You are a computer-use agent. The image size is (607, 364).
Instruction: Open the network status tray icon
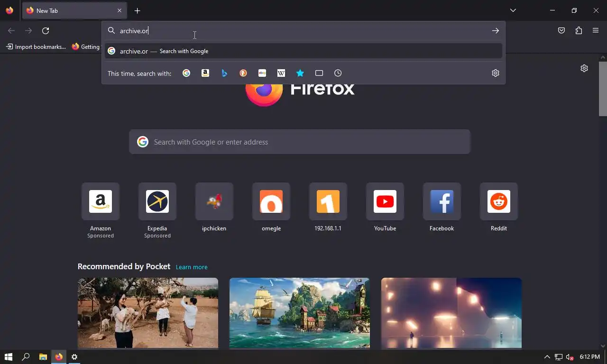[x=559, y=357]
